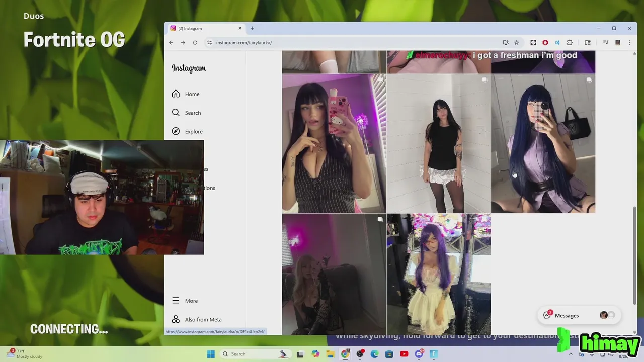Click the Home house icon
Image resolution: width=644 pixels, height=362 pixels.
176,94
